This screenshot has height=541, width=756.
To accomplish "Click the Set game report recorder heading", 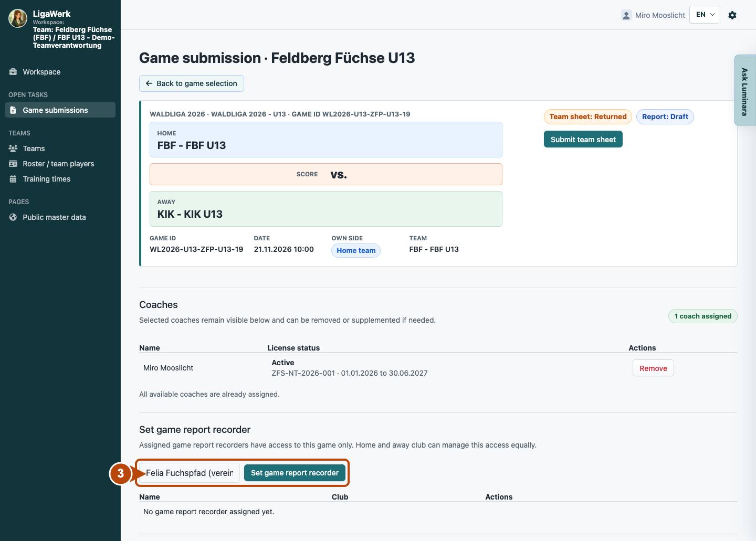I will click(x=195, y=430).
